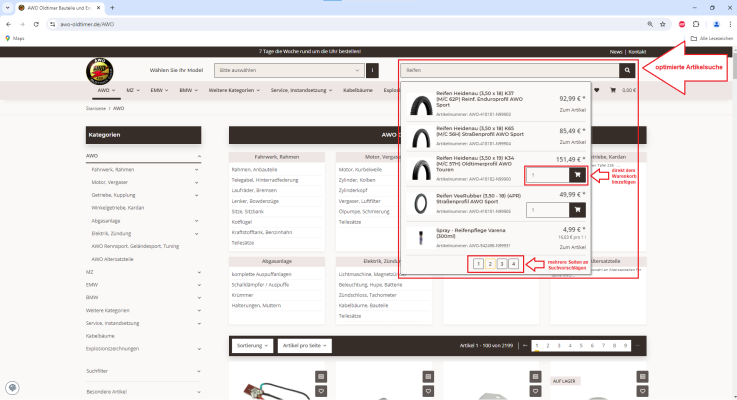Expand Elektrik, Zündung in sidebar
The height and width of the screenshot is (400, 737).
(x=196, y=234)
